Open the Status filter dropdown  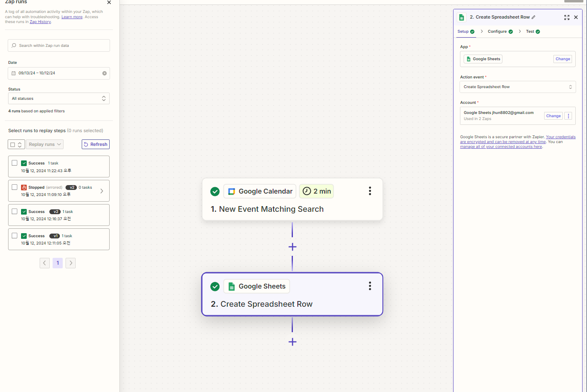click(59, 99)
